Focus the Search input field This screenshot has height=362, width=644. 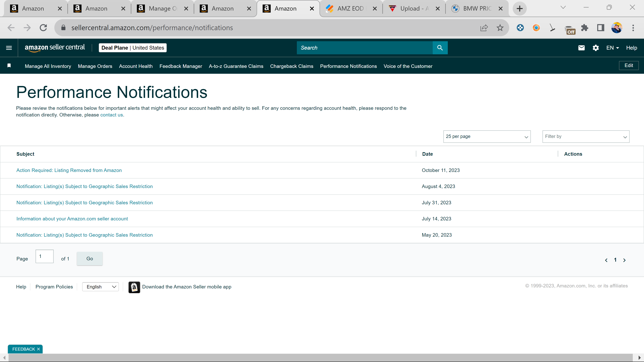click(365, 48)
